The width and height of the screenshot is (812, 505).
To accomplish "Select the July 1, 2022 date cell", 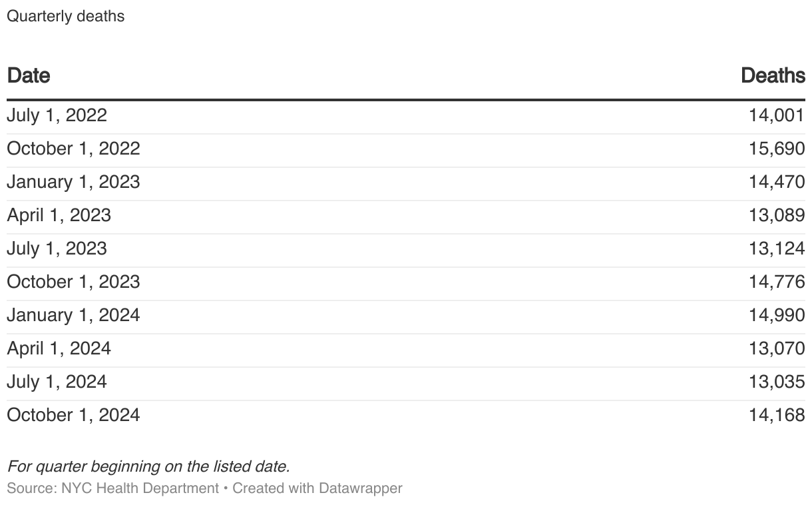I will 57,115.
